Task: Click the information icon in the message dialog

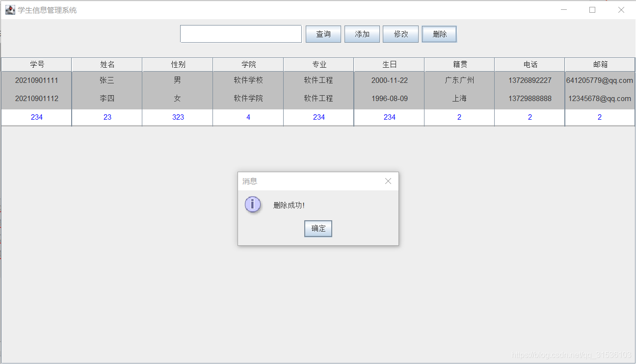Action: point(252,204)
